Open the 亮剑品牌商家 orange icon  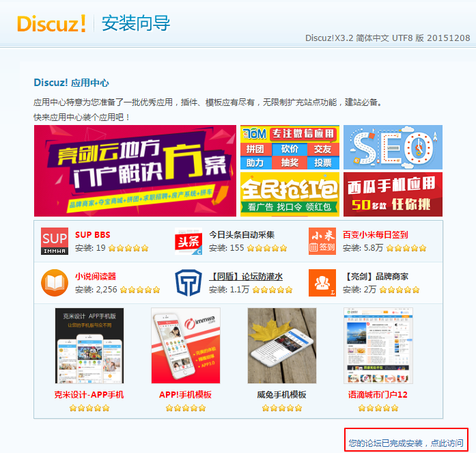pos(322,283)
